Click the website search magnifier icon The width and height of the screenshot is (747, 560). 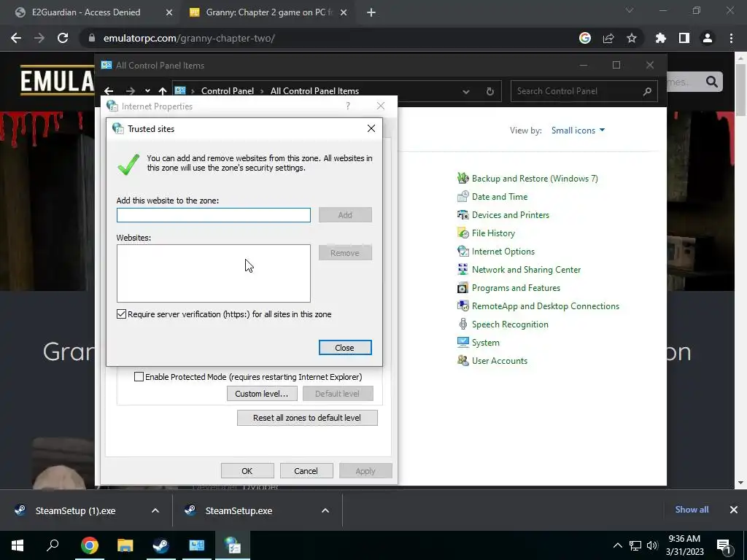pos(712,82)
